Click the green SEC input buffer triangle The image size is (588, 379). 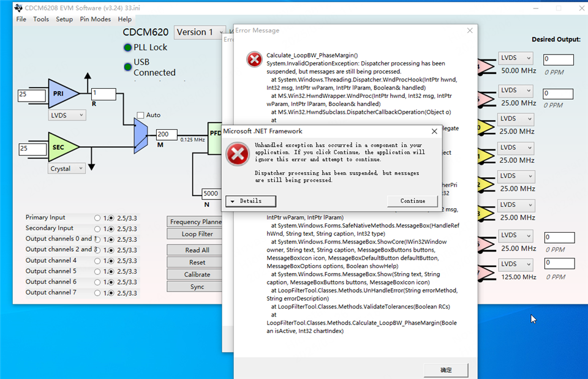coord(62,147)
